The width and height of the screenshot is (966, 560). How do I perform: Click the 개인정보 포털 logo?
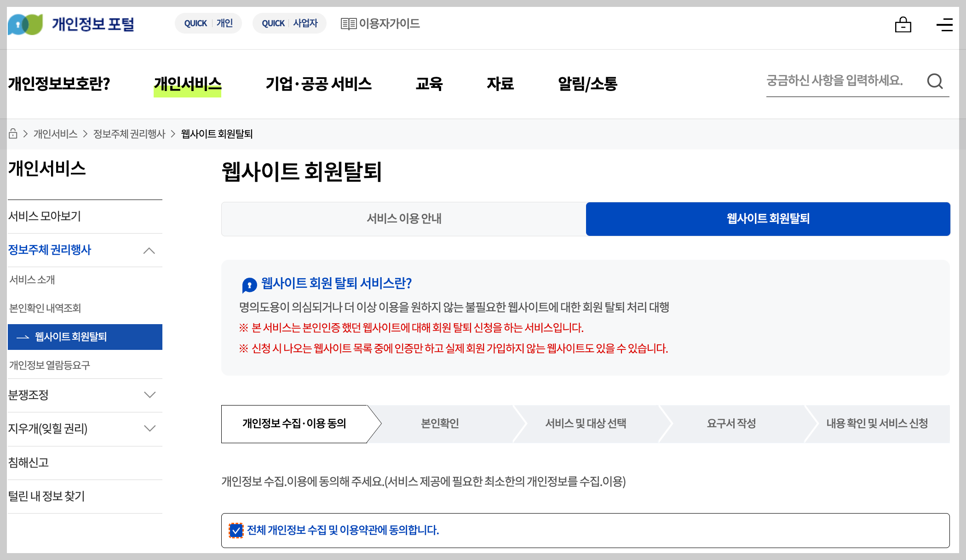click(71, 24)
